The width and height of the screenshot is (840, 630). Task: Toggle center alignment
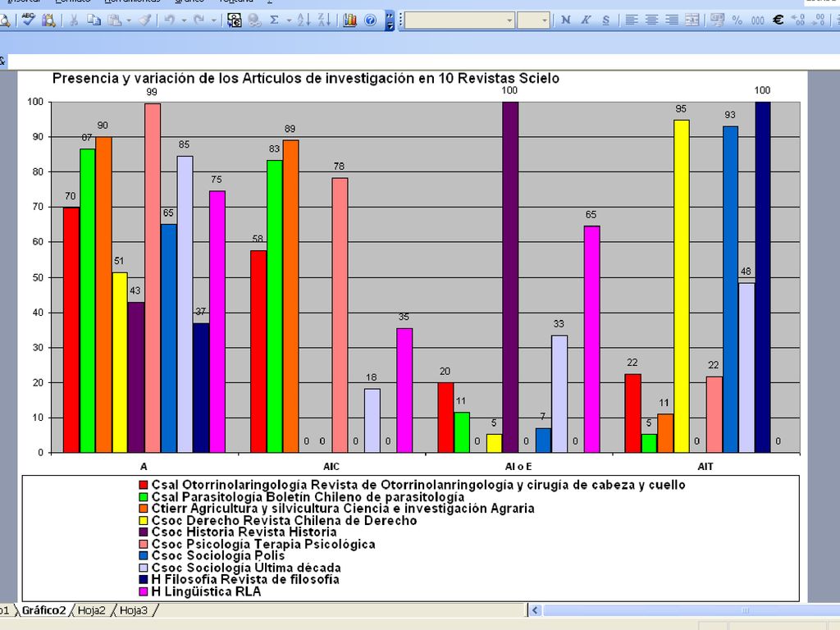[x=651, y=21]
